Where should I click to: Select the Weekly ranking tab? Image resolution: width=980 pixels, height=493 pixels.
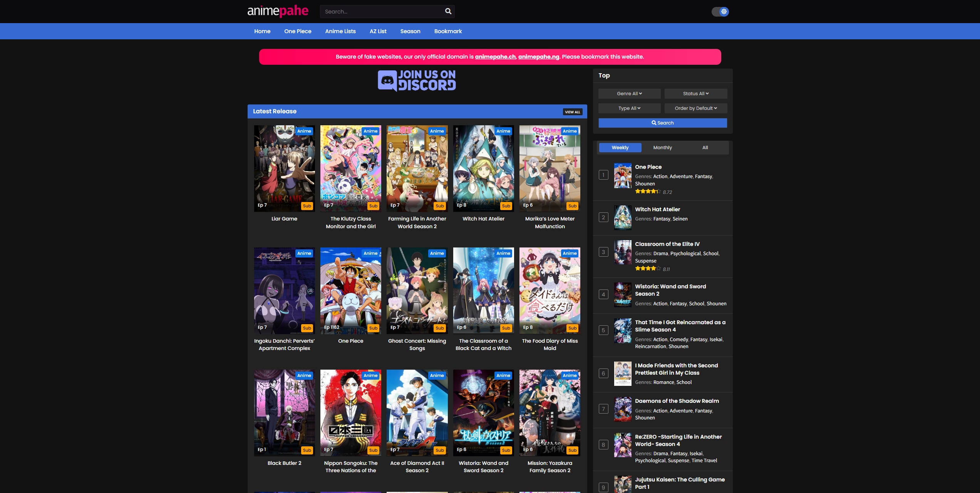coord(620,148)
